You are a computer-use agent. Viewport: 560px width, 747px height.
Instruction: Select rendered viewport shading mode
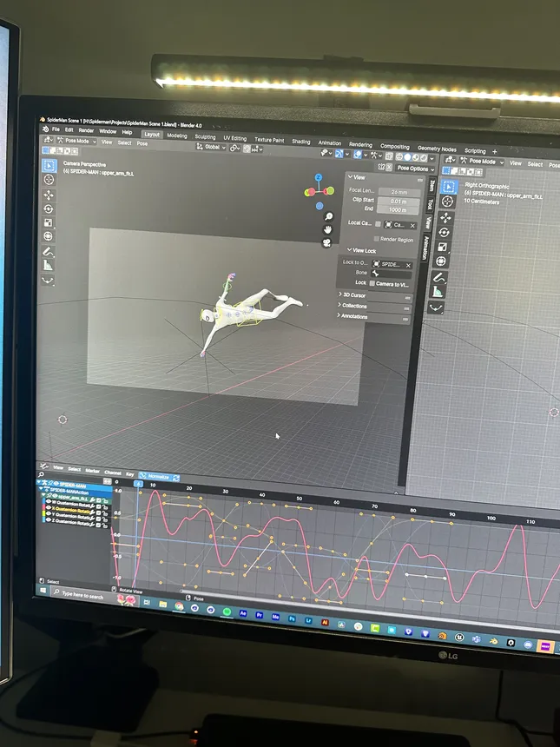(424, 158)
